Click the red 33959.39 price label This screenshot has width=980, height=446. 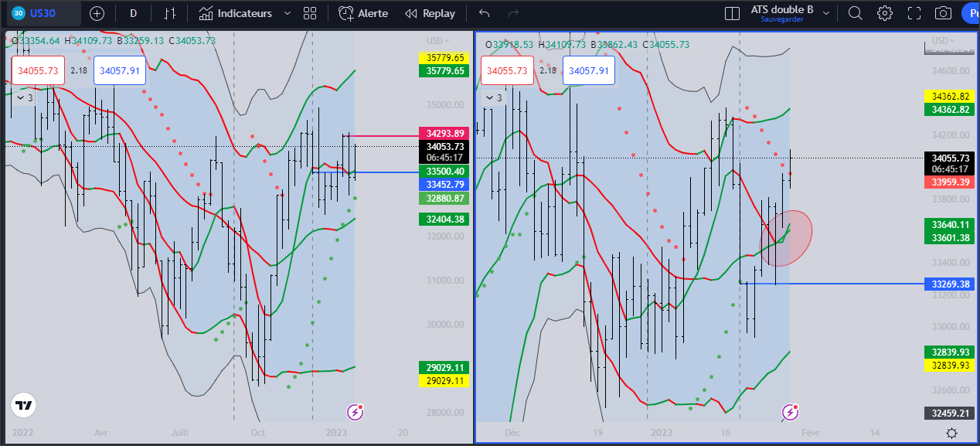click(949, 182)
